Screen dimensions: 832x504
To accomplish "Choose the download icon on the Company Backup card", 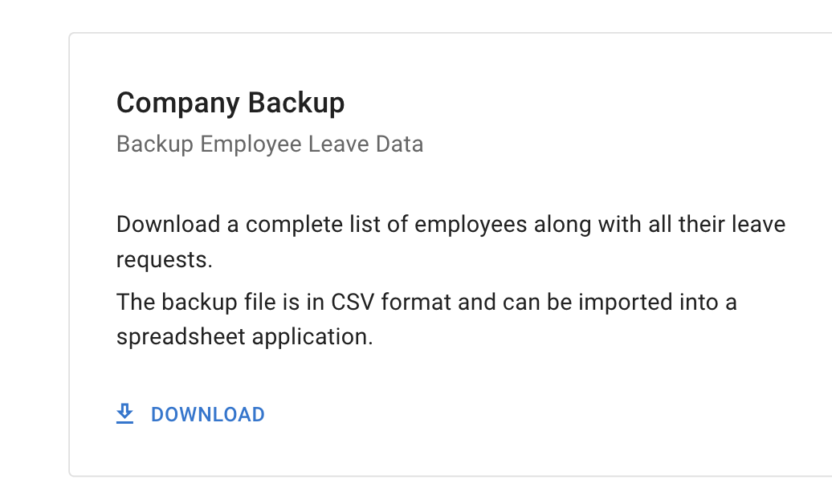I will point(125,414).
